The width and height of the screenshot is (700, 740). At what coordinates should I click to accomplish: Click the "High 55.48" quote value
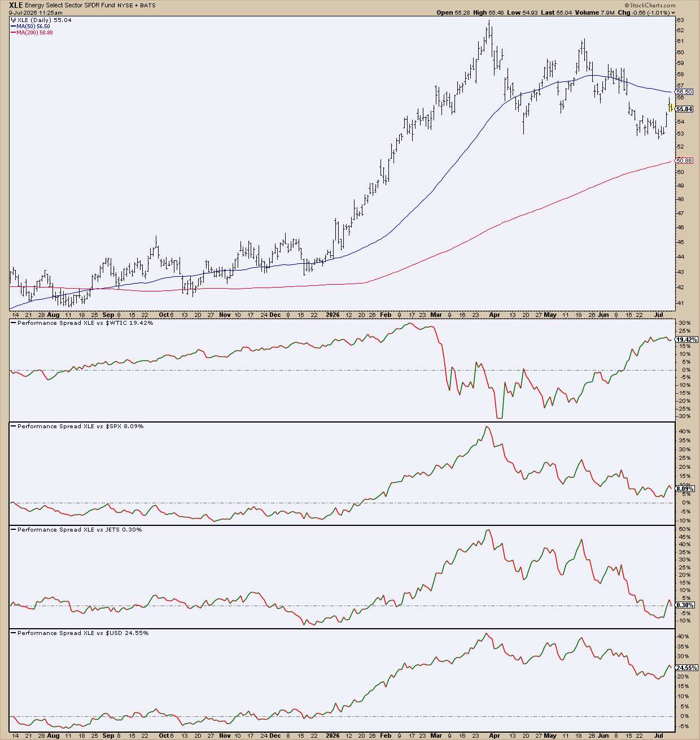coord(489,12)
